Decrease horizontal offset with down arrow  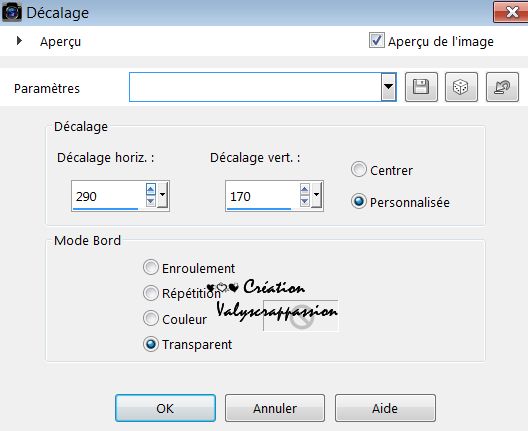pos(151,201)
